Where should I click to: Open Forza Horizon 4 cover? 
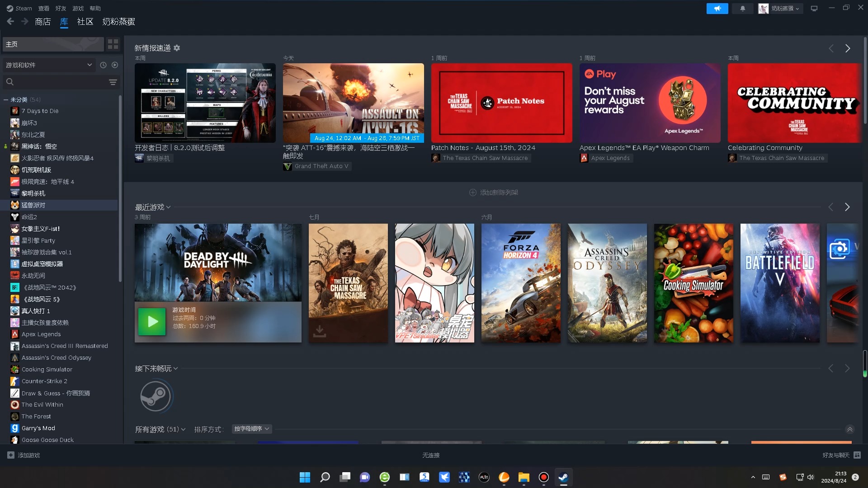coord(521,283)
